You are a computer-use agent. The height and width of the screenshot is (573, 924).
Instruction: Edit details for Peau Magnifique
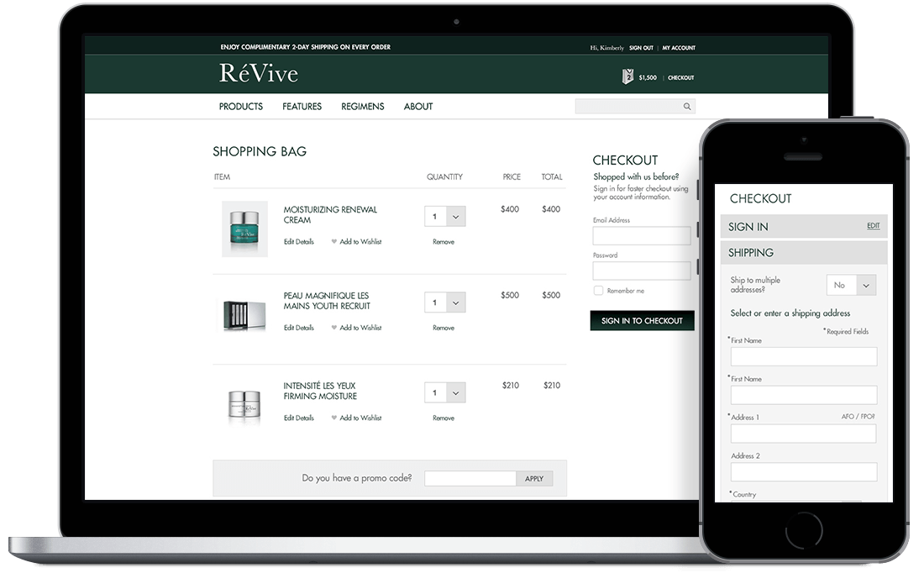pos(299,328)
